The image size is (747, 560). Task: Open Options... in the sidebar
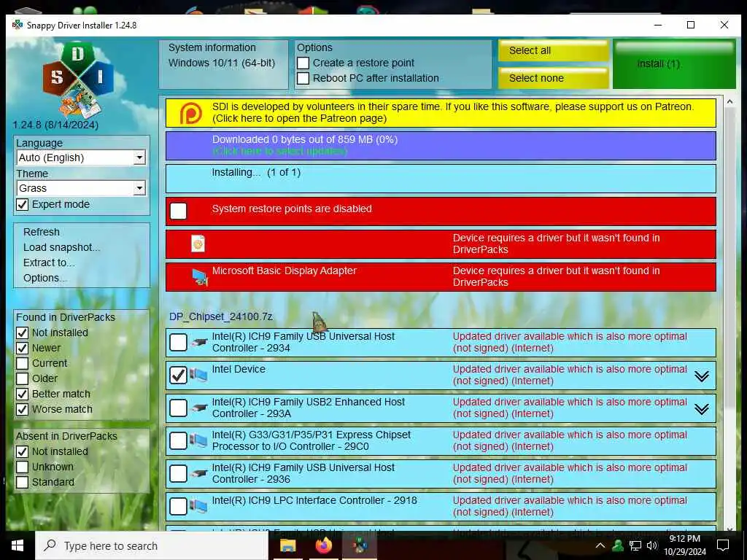pos(44,278)
